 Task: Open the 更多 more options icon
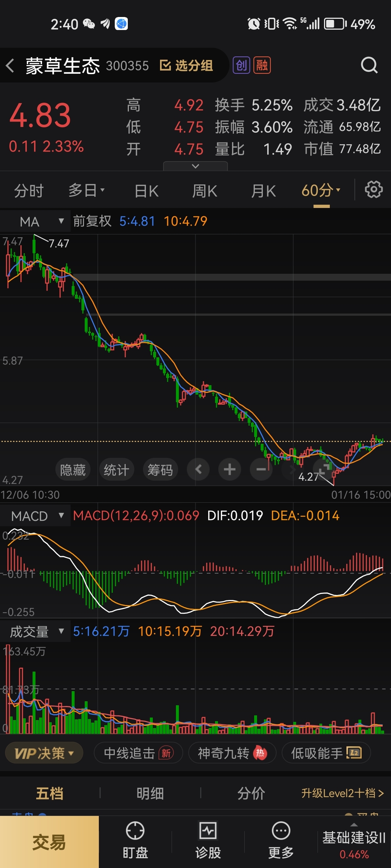pyautogui.click(x=281, y=840)
